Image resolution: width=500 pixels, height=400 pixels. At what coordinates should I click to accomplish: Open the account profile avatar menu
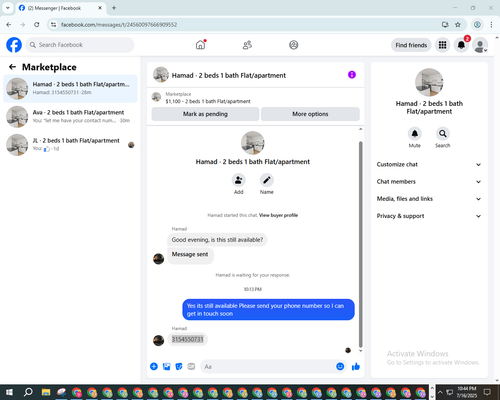(x=480, y=45)
